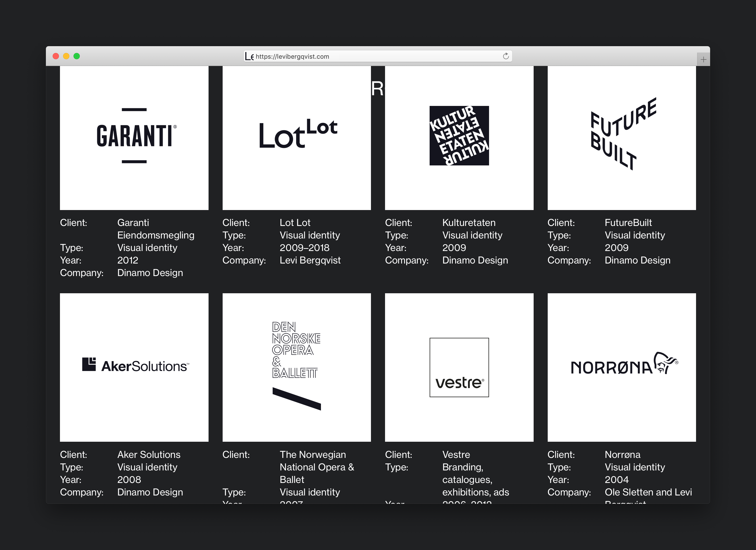Click the site favicon in address bar
Viewport: 756px width, 550px height.
249,56
